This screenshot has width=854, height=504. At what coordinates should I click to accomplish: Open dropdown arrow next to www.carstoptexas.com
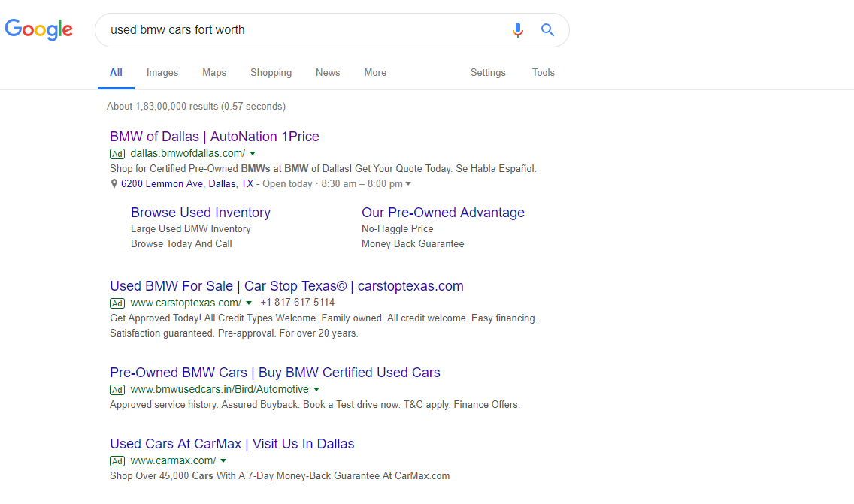[249, 303]
